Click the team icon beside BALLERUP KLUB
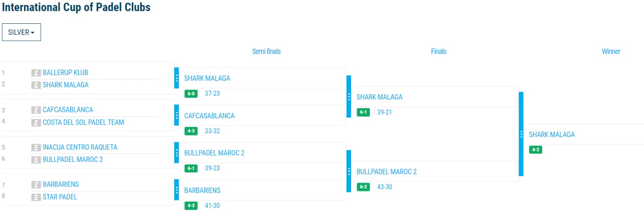Screen dimensions: 644x219 pos(36,73)
